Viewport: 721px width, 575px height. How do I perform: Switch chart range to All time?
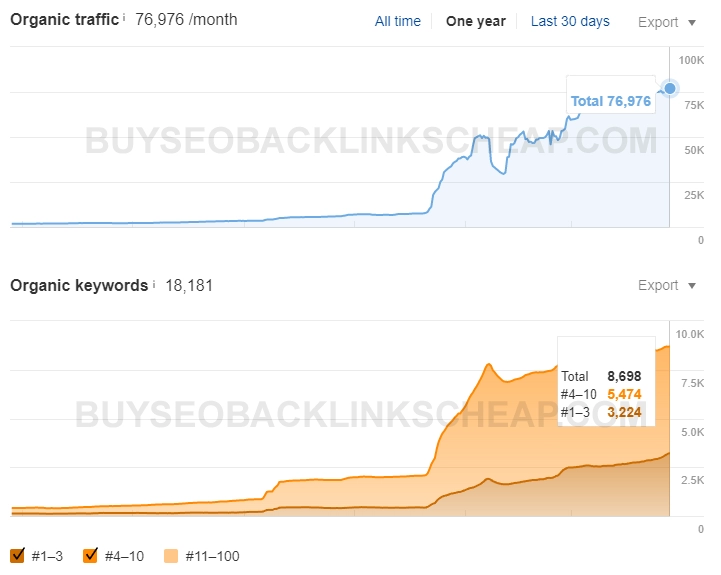(398, 21)
